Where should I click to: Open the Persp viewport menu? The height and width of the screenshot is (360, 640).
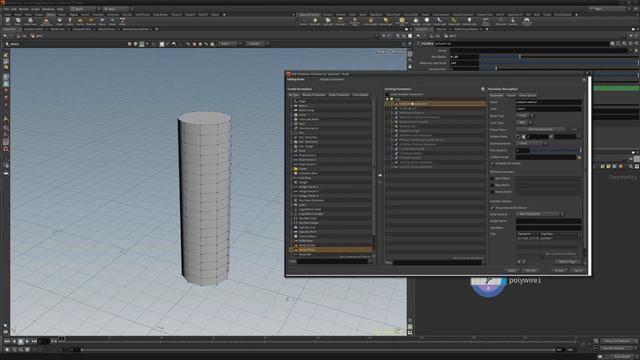pos(382,52)
